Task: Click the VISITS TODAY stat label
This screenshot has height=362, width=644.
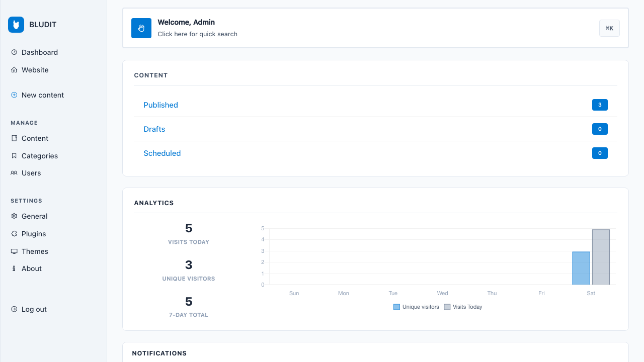Action: pos(189,242)
